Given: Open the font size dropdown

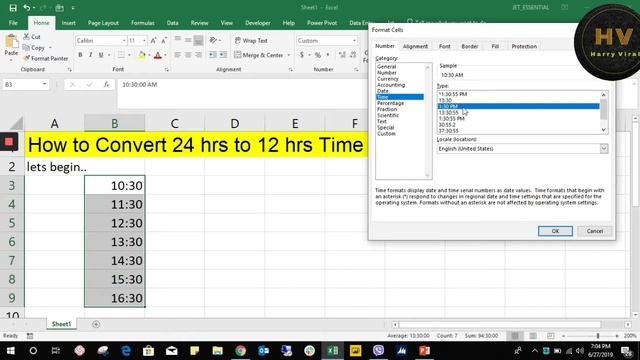Looking at the screenshot, I should 144,41.
